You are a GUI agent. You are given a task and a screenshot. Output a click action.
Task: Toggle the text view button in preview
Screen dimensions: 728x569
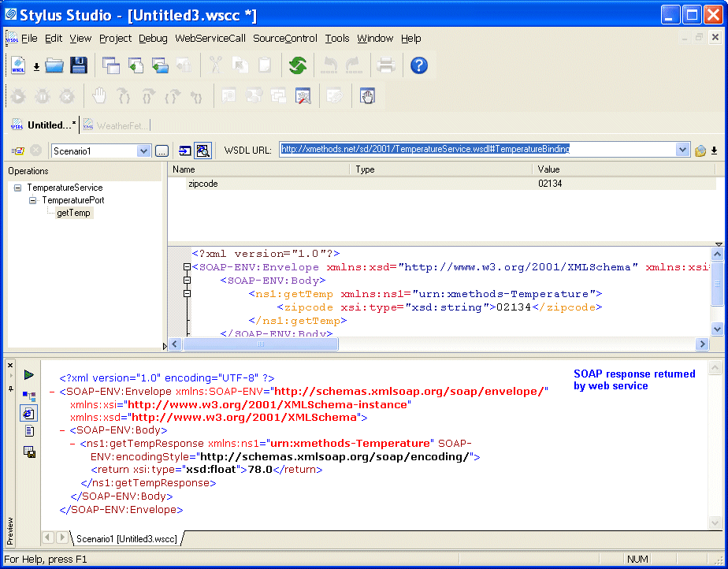coord(29,431)
